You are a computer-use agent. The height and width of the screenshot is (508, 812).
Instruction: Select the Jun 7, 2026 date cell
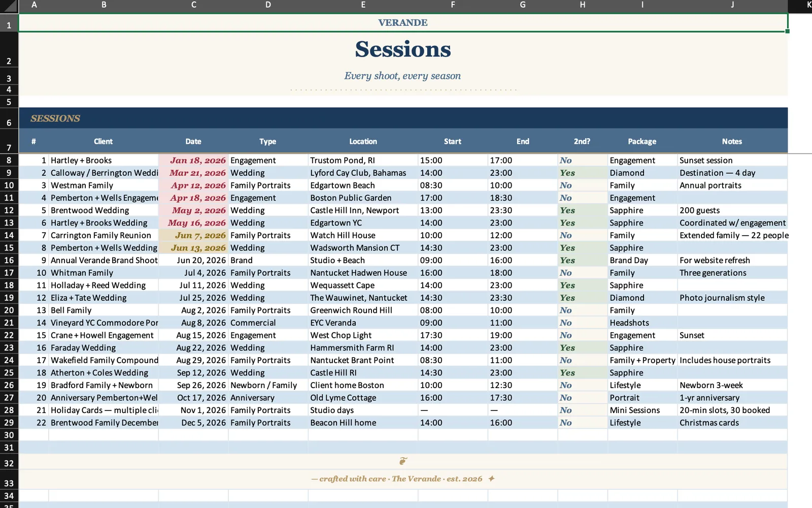pos(193,235)
